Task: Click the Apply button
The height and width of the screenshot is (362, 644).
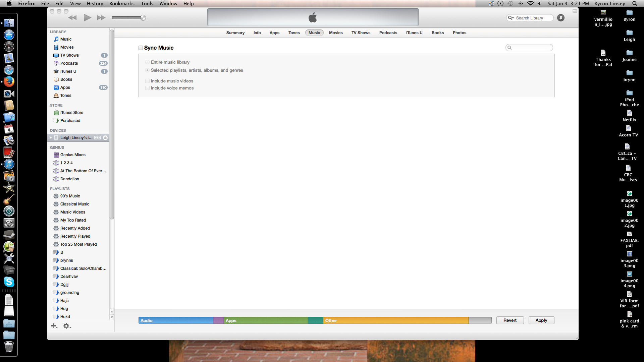Action: [x=541, y=320]
